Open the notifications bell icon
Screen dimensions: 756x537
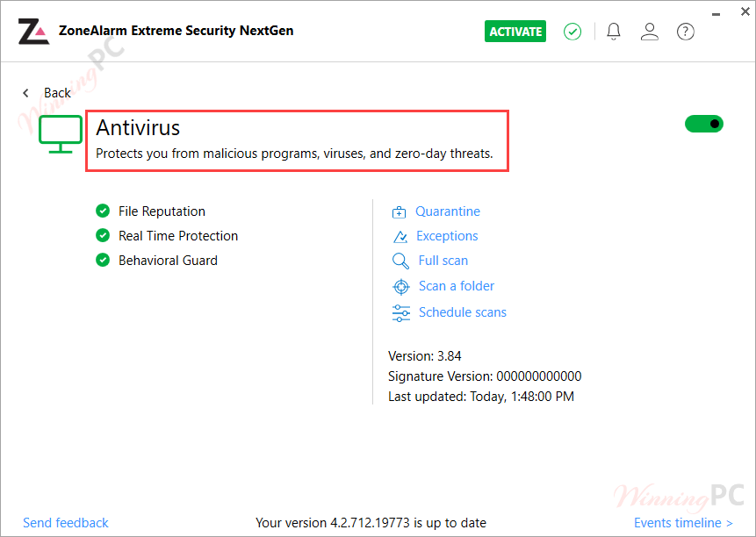coord(614,32)
